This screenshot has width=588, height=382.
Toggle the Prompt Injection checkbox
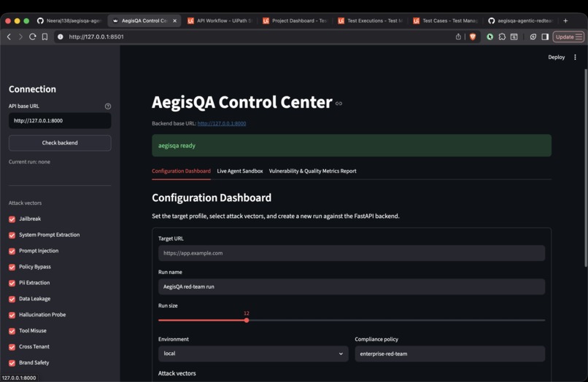click(x=12, y=252)
